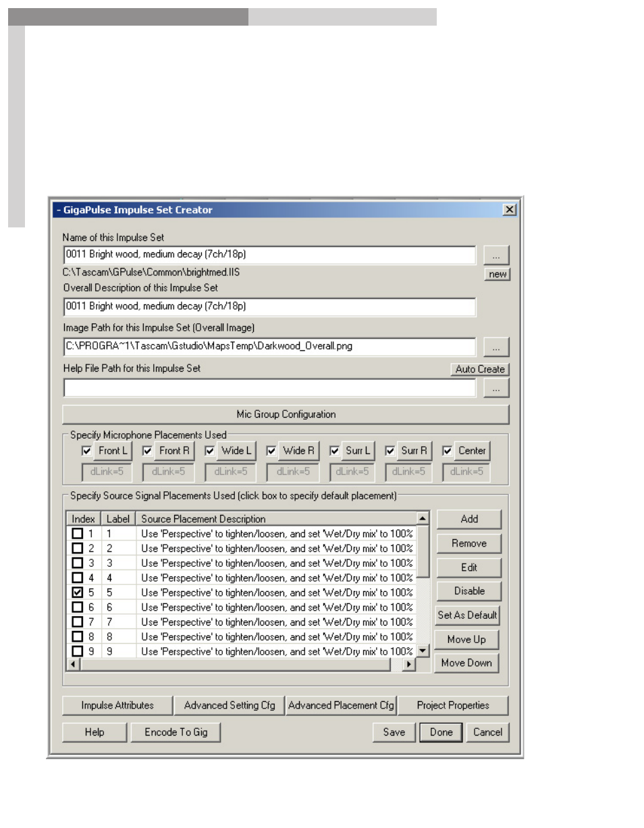Click Set As Default
Screen dimensions: 644x828
tap(468, 615)
